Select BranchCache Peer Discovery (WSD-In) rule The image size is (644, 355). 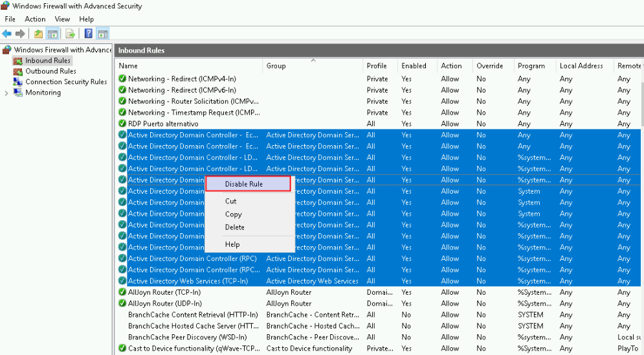coord(187,337)
